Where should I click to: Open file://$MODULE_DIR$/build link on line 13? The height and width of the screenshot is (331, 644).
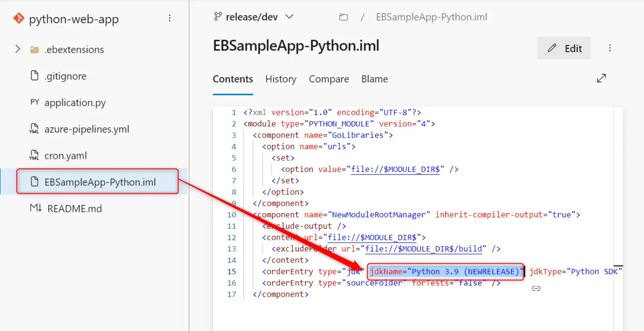click(426, 249)
